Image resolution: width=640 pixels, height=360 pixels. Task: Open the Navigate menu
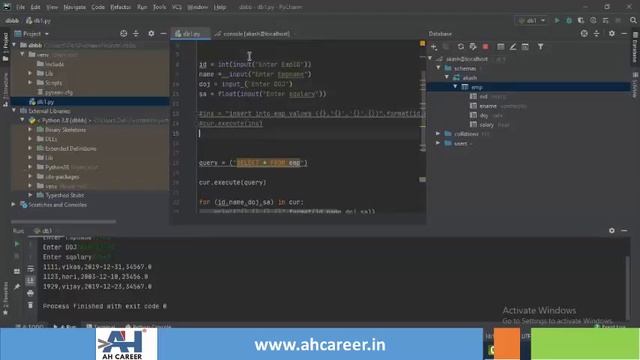[74, 7]
